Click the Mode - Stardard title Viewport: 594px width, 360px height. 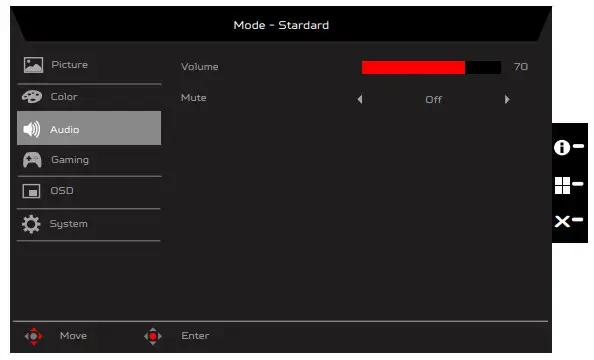point(281,25)
